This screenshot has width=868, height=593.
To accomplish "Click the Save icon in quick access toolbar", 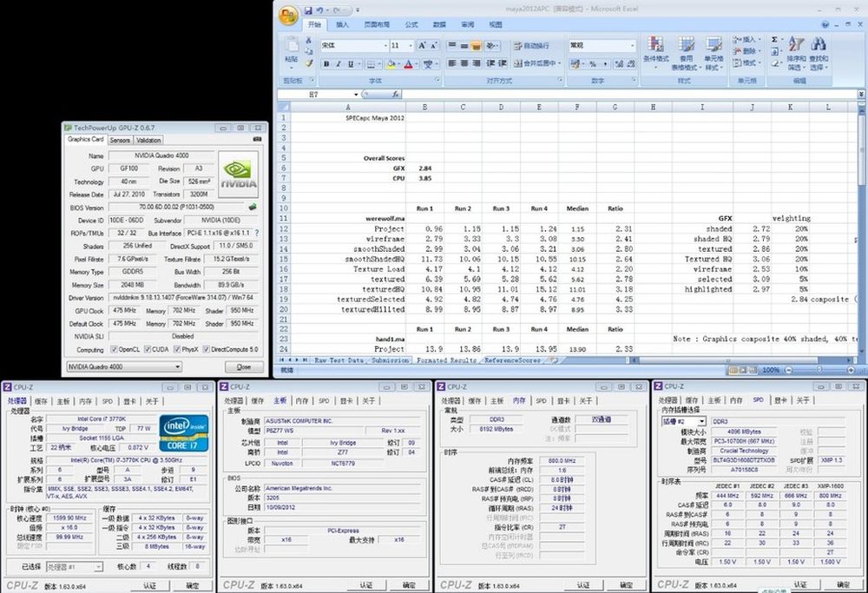I will click(308, 10).
